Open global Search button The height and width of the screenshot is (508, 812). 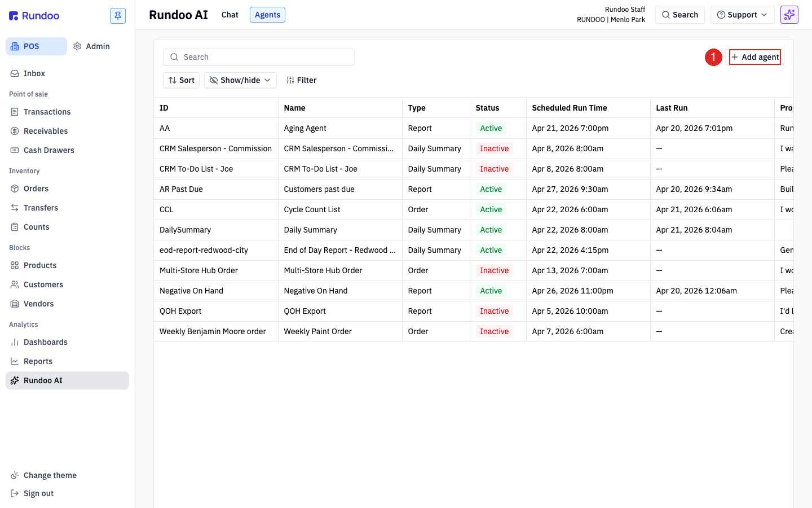pyautogui.click(x=680, y=15)
